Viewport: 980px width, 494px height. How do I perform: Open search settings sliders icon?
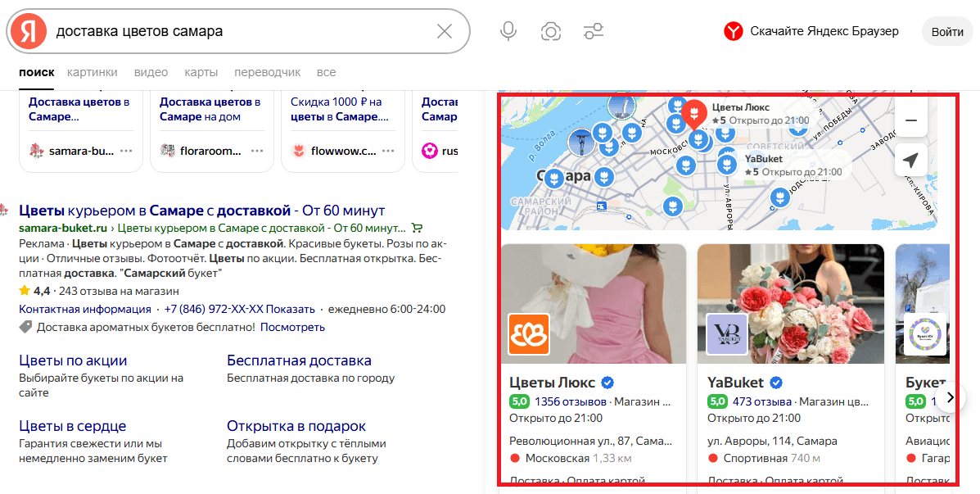pyautogui.click(x=593, y=31)
